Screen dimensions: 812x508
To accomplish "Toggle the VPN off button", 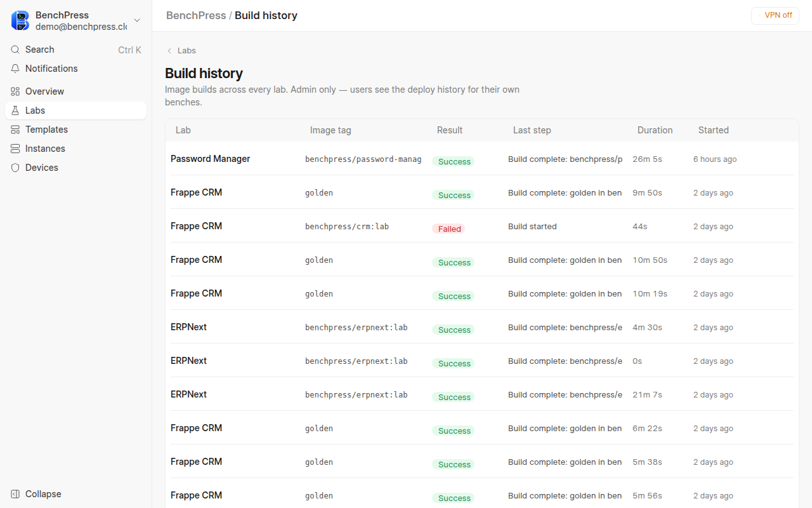I will pos(775,15).
